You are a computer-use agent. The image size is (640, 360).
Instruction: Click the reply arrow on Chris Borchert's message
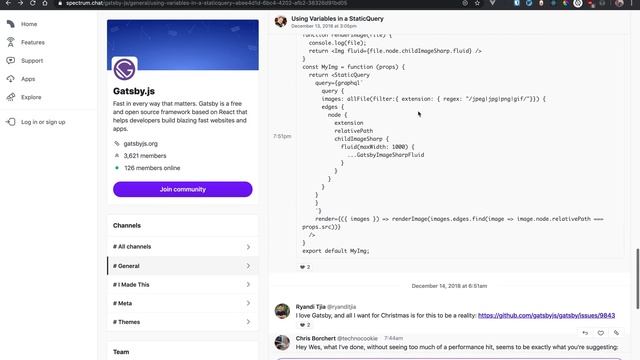tap(585, 333)
